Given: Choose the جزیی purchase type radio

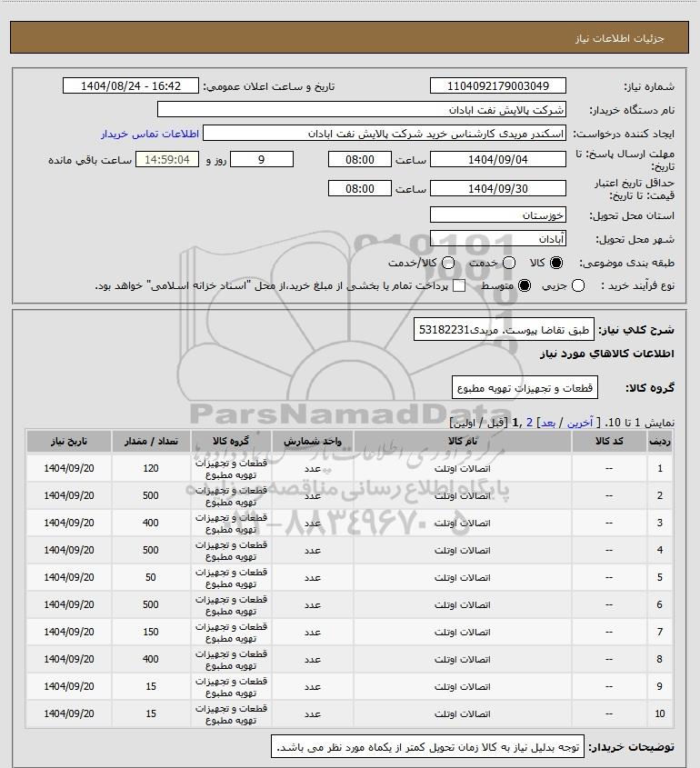Looking at the screenshot, I should coord(578,285).
